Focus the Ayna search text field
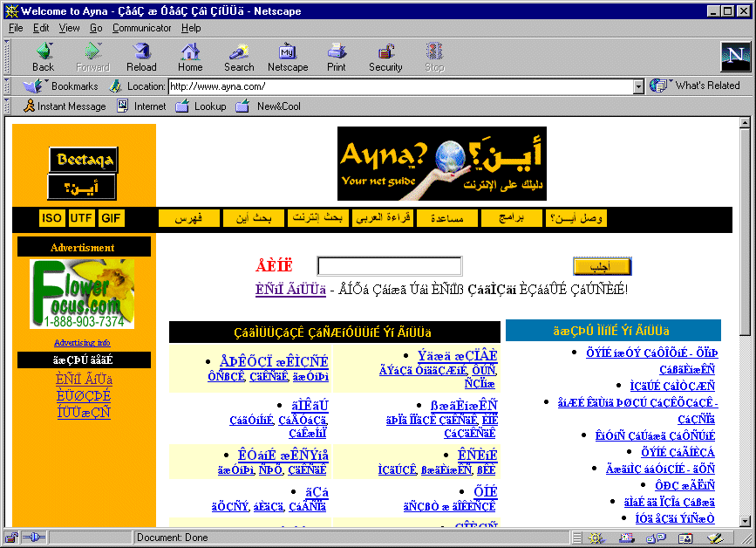 click(x=390, y=266)
